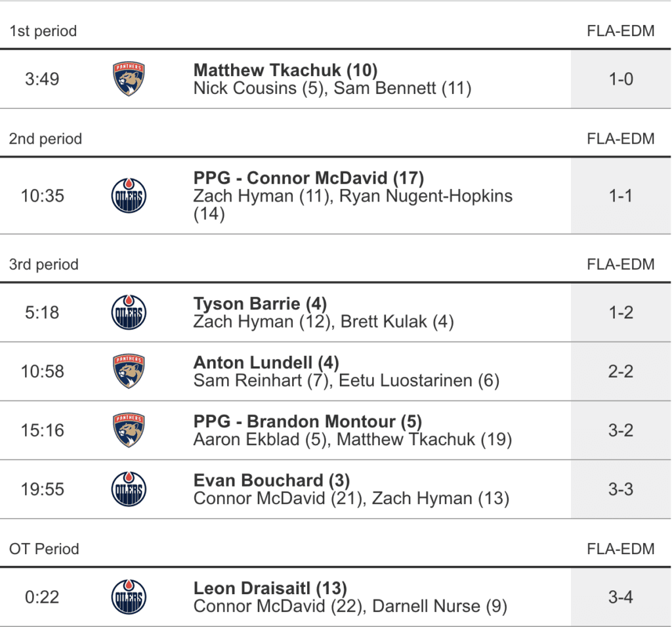Open PPG - Connor McDavid (17) goal link

308,178
